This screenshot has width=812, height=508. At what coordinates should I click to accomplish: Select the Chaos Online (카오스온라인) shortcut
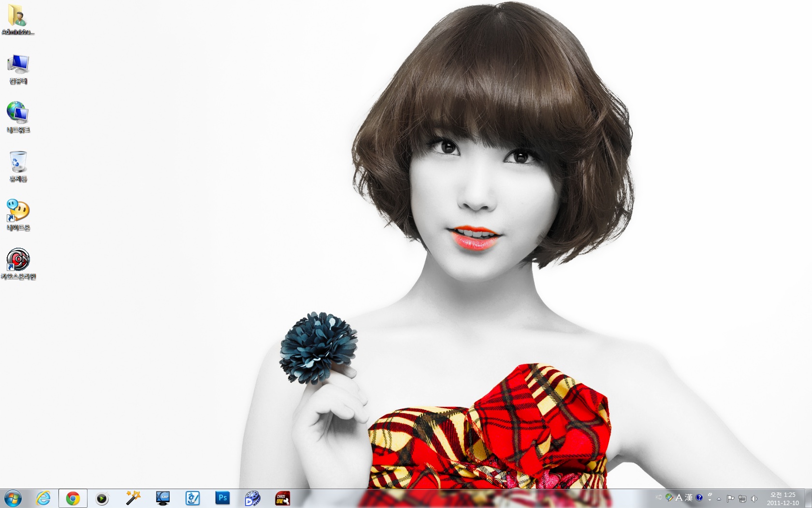pos(18,264)
